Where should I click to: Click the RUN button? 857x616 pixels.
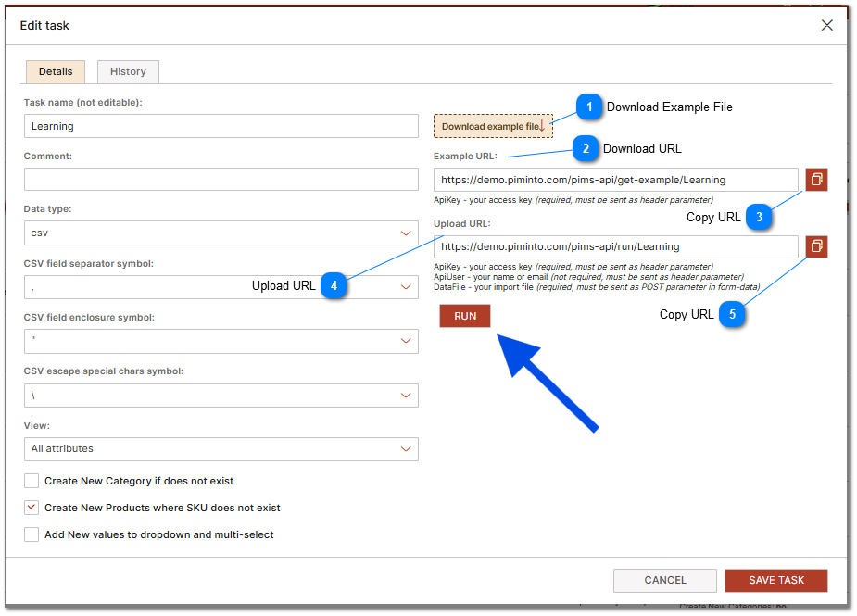(x=464, y=316)
